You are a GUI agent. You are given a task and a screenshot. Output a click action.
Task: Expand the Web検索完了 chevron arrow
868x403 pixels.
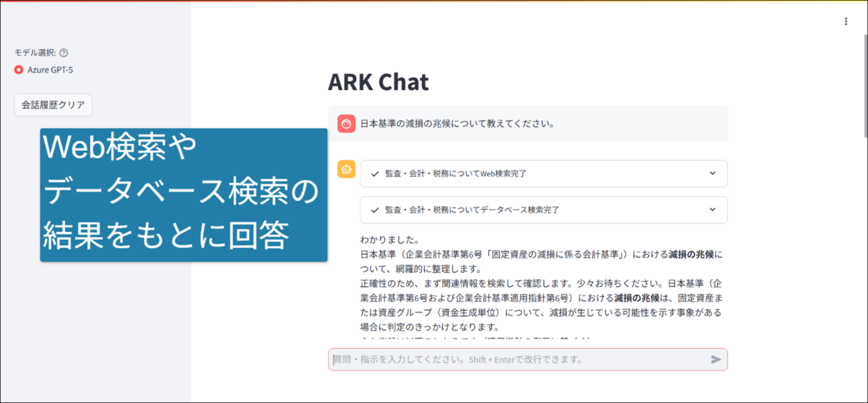pos(712,174)
